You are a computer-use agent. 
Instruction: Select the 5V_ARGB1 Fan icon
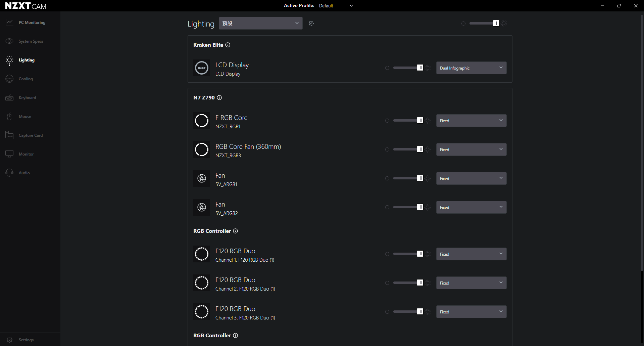point(202,178)
